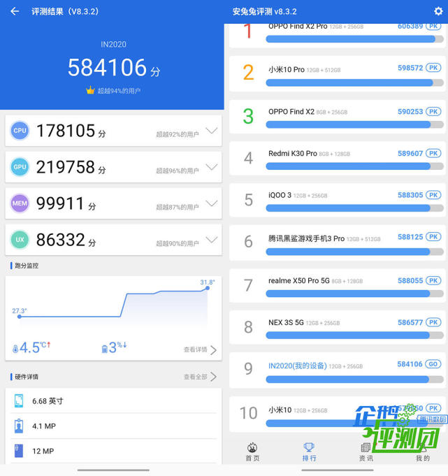This screenshot has height=476, width=448.
Task: Tap 4.5°C temperature rise value
Action: point(35,347)
